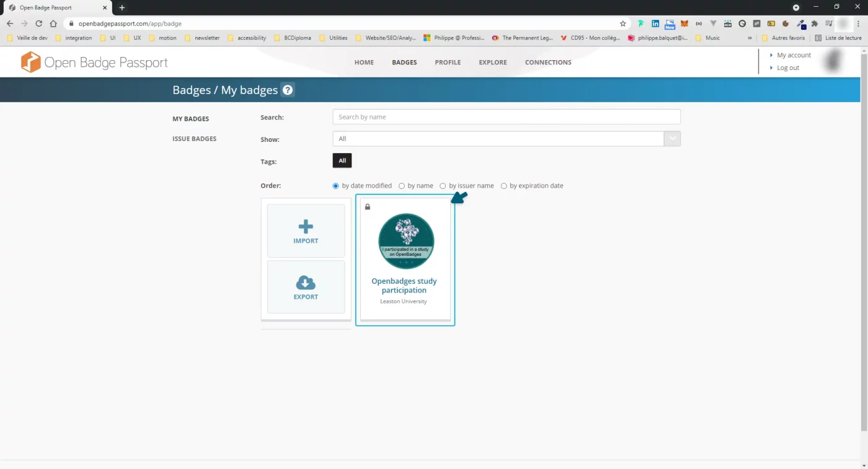This screenshot has width=868, height=469.
Task: Select order by expiration date
Action: point(504,186)
